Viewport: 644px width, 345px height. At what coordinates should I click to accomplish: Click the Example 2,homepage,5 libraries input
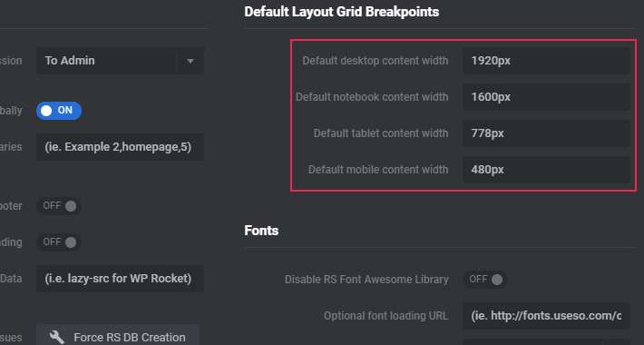pos(120,147)
